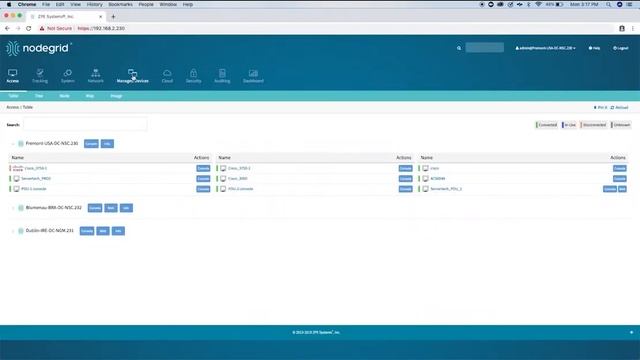Click Dublin-IRE-DC-NGM.231 node icon
640x360 pixels.
21,231
